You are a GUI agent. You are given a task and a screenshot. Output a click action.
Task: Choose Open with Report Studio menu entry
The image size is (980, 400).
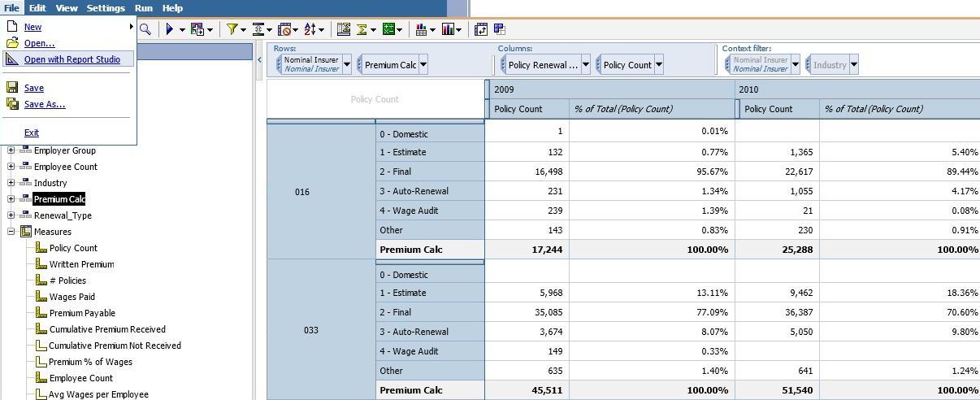[x=72, y=59]
